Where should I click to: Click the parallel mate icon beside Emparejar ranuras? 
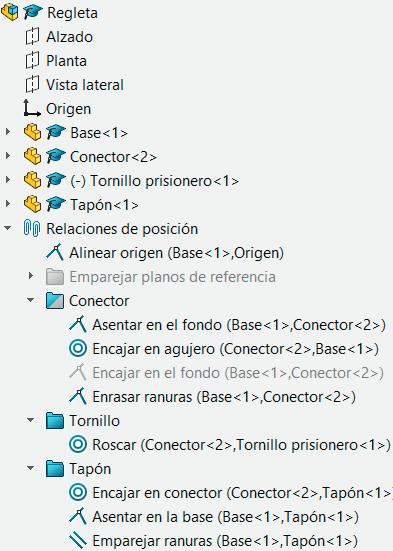[78, 540]
